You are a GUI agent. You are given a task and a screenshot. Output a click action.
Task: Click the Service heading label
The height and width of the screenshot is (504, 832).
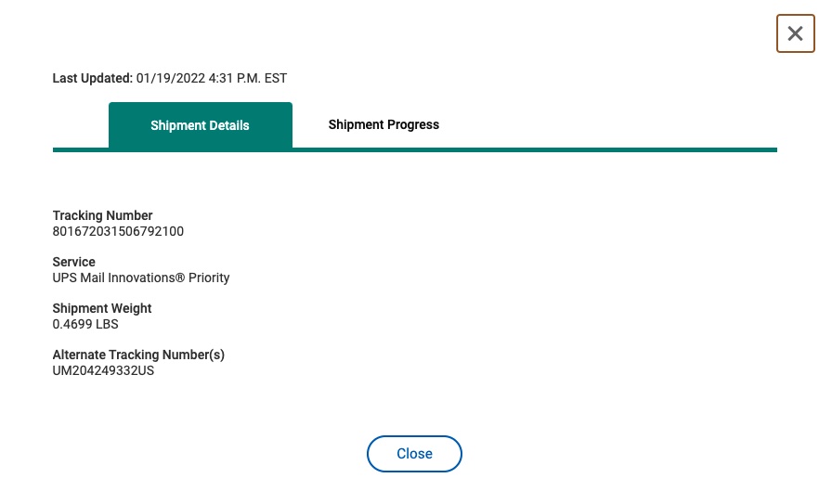click(74, 262)
